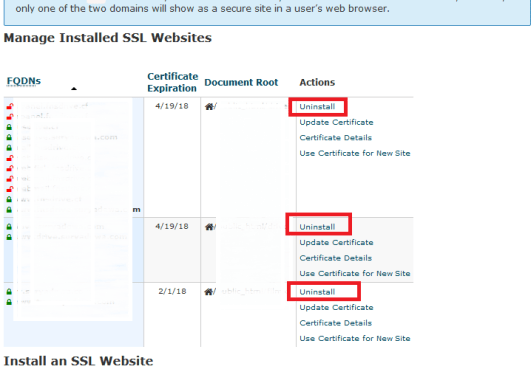Uninstall the two-domain certificate expiring 4/19/18

317,227
